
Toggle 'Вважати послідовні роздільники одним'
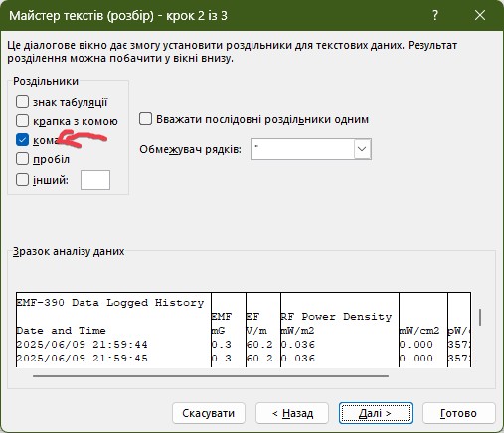[145, 119]
